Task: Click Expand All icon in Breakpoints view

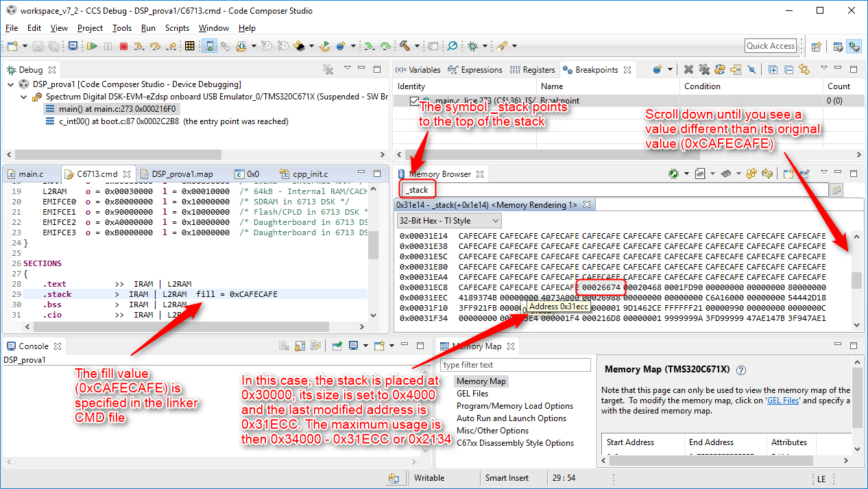Action: (773, 70)
